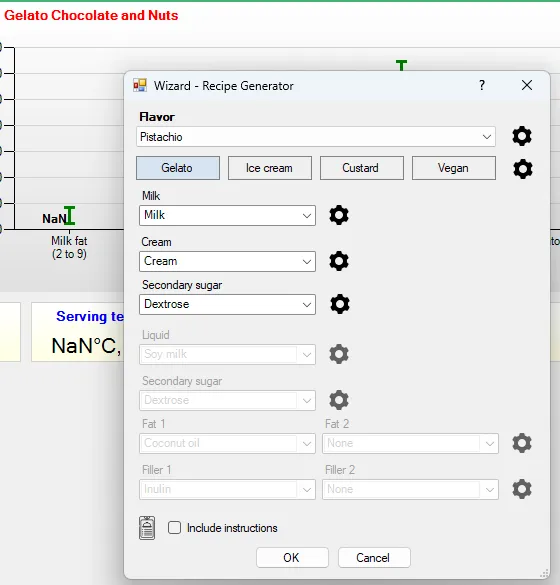Click the Serving temperature heading
The width and height of the screenshot is (560, 585).
tap(90, 316)
